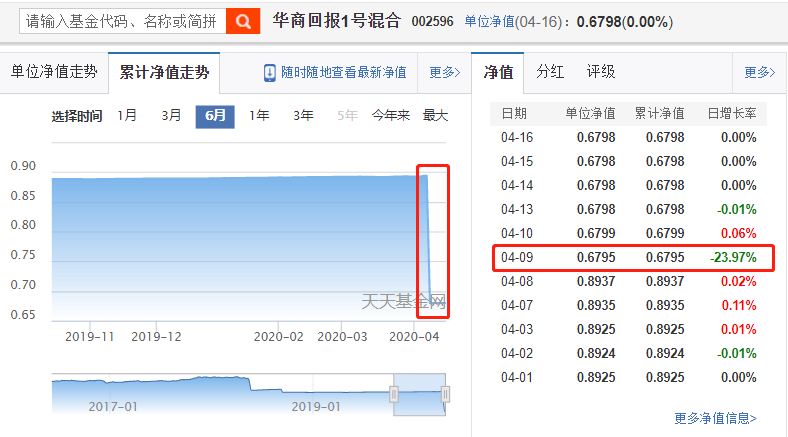Click the 04-14 date row
This screenshot has height=437, width=788.
(x=629, y=185)
